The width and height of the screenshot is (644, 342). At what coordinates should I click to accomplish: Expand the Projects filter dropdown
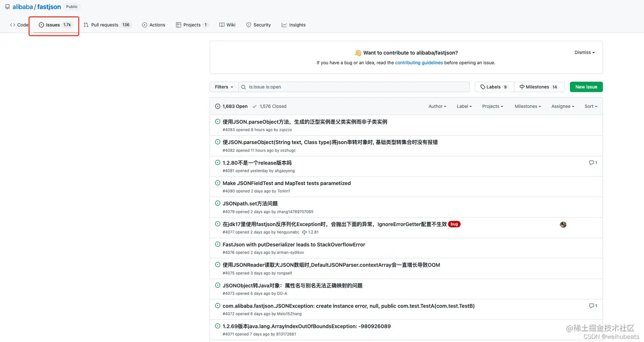[x=493, y=106]
